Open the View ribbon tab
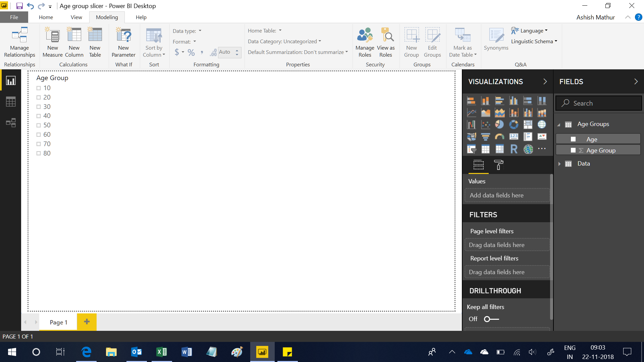 point(76,17)
